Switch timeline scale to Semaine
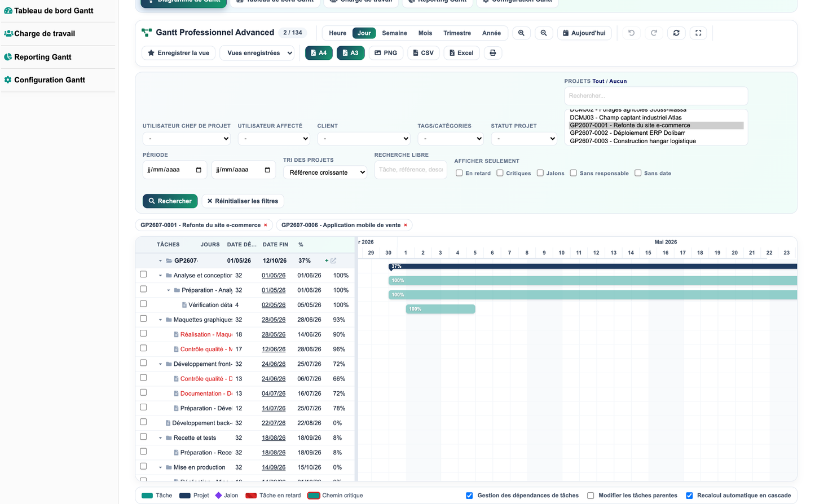815x504 pixels. click(x=394, y=33)
